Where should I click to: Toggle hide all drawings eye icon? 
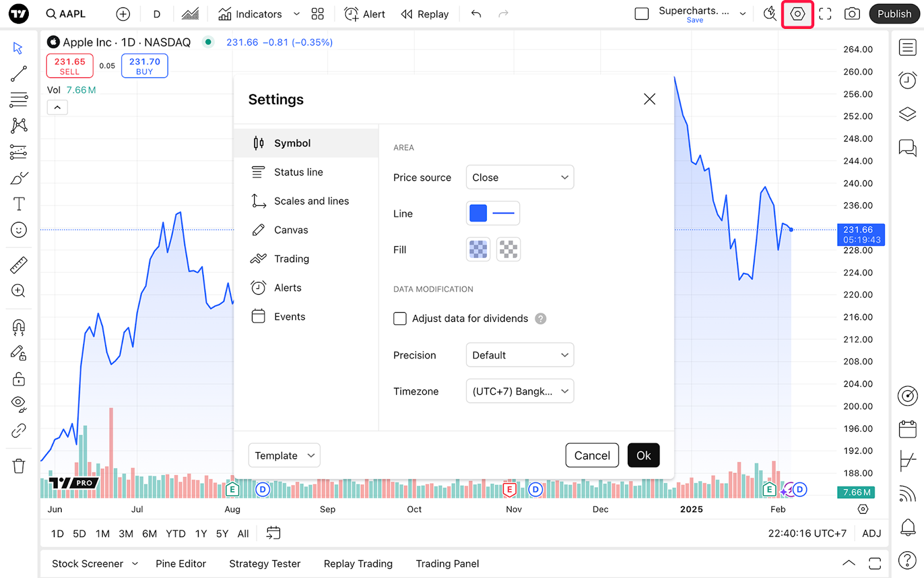click(18, 405)
